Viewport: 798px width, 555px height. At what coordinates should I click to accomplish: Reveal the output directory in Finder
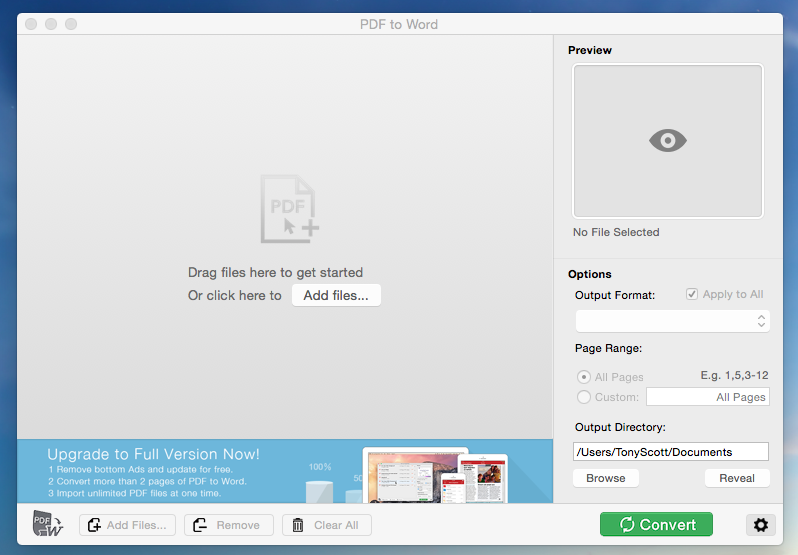737,478
